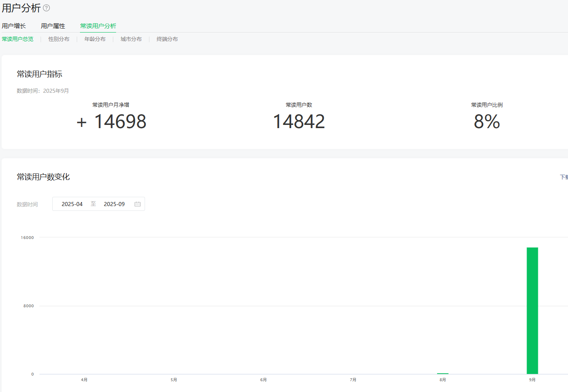
Task: Click the help icon beside 用户分析
Action: pyautogui.click(x=47, y=8)
